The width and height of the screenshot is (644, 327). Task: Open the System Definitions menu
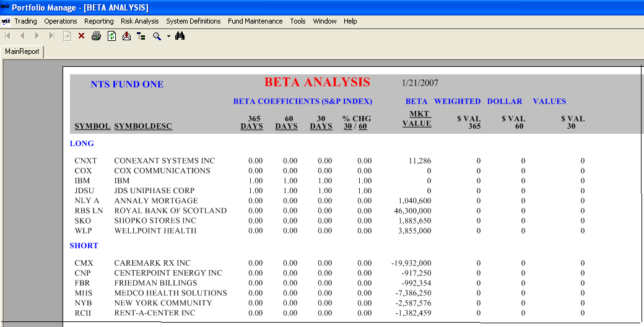click(x=193, y=21)
